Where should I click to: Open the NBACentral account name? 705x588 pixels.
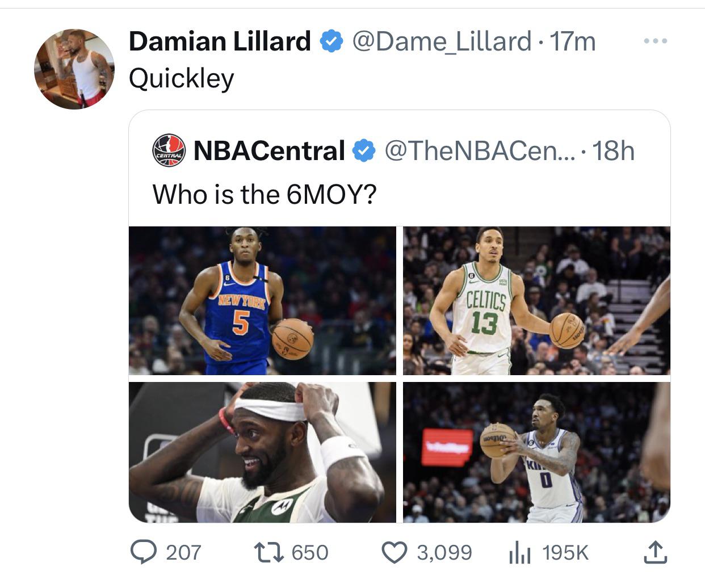coord(269,151)
